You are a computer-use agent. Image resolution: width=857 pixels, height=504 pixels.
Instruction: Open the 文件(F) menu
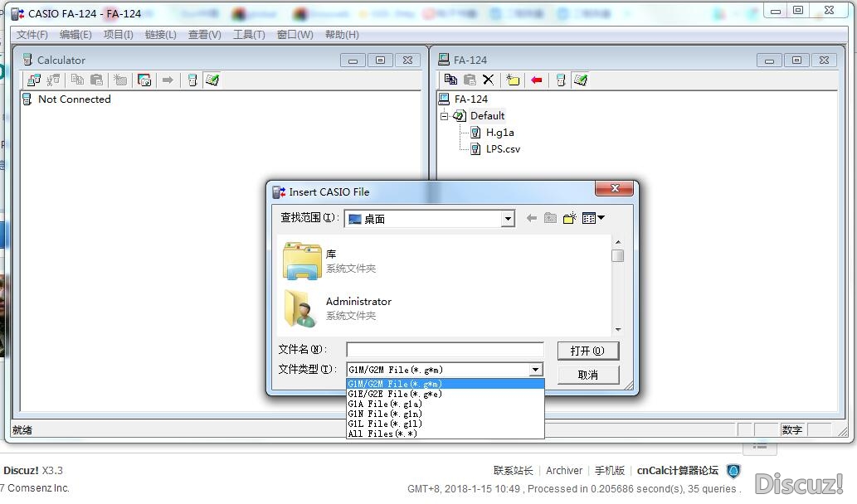tap(32, 34)
